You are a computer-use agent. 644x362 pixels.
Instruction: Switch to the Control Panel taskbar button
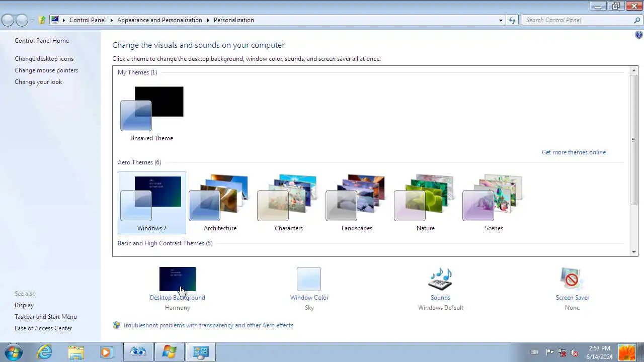pos(201,352)
